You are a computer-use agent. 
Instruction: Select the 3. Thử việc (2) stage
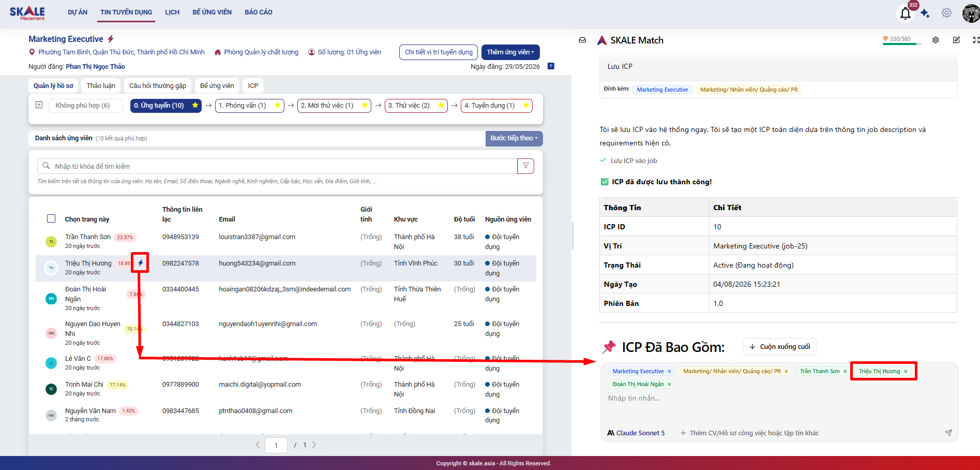click(416, 106)
